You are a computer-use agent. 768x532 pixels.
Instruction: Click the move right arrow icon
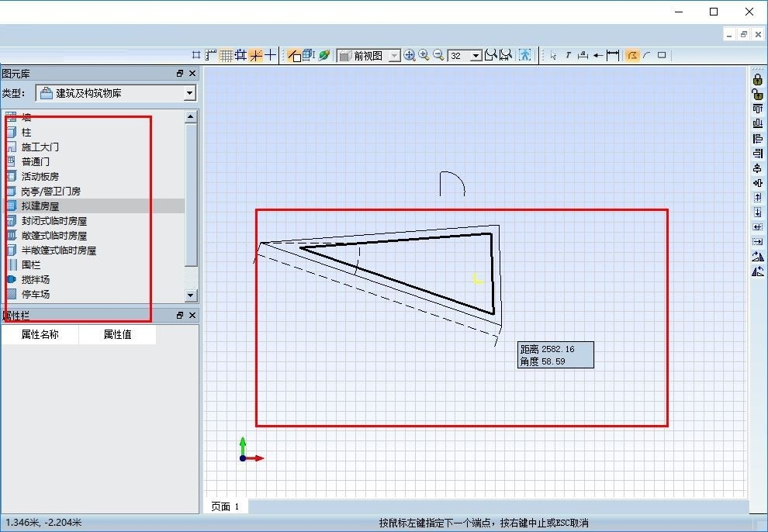click(758, 242)
